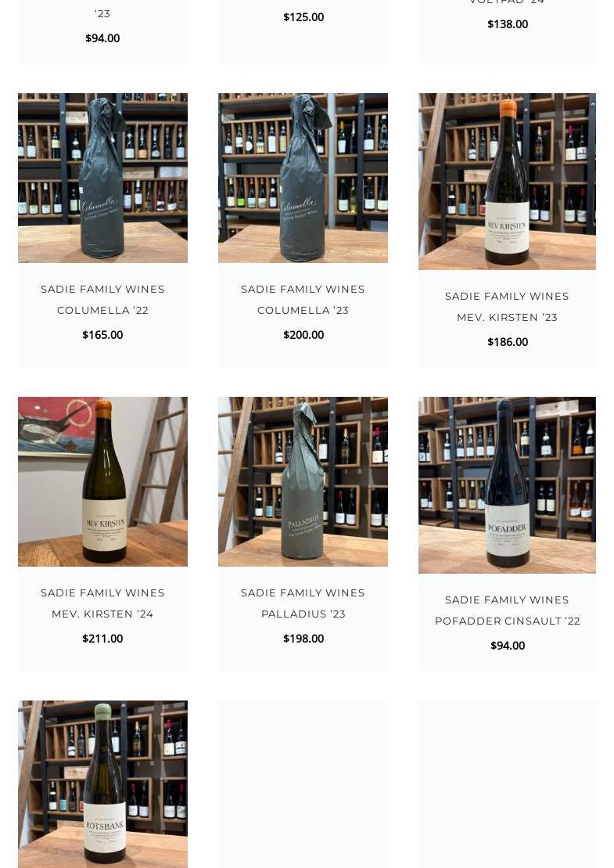Click the $138.00 price at top
This screenshot has width=614, height=868.
pyautogui.click(x=508, y=24)
